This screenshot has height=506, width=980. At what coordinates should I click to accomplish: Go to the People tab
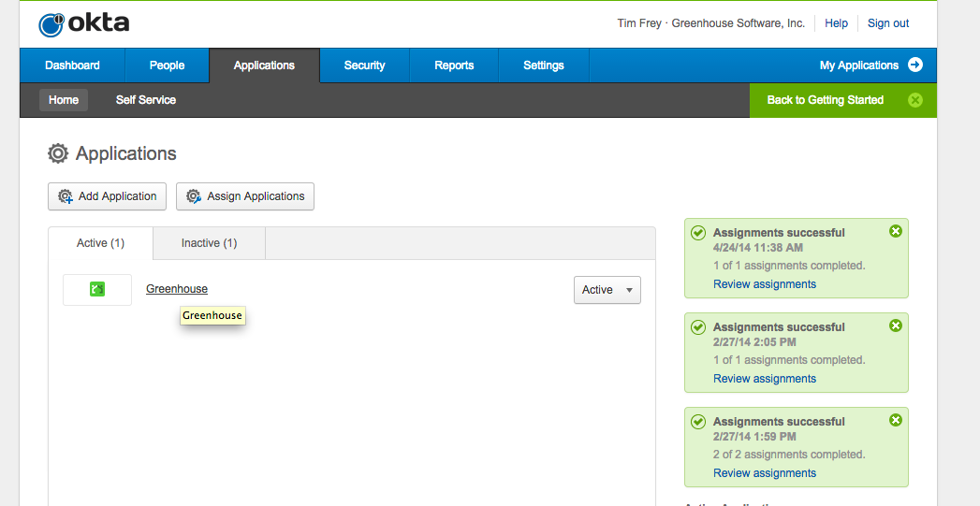[167, 65]
